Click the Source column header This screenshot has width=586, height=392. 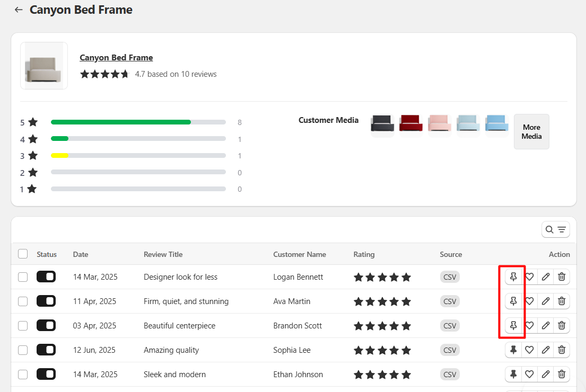[x=451, y=254]
